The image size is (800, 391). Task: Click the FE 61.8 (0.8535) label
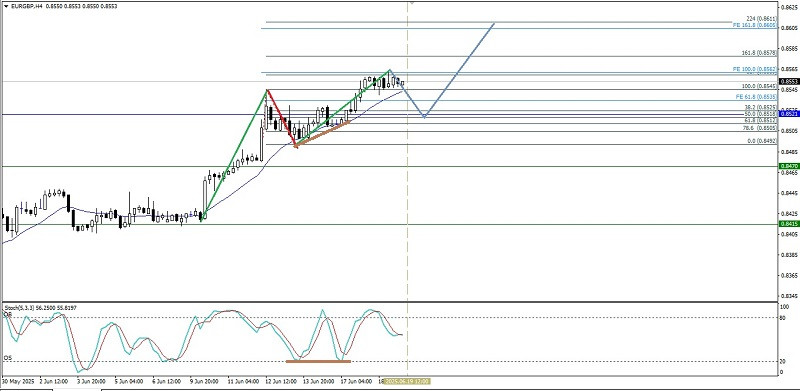click(757, 96)
